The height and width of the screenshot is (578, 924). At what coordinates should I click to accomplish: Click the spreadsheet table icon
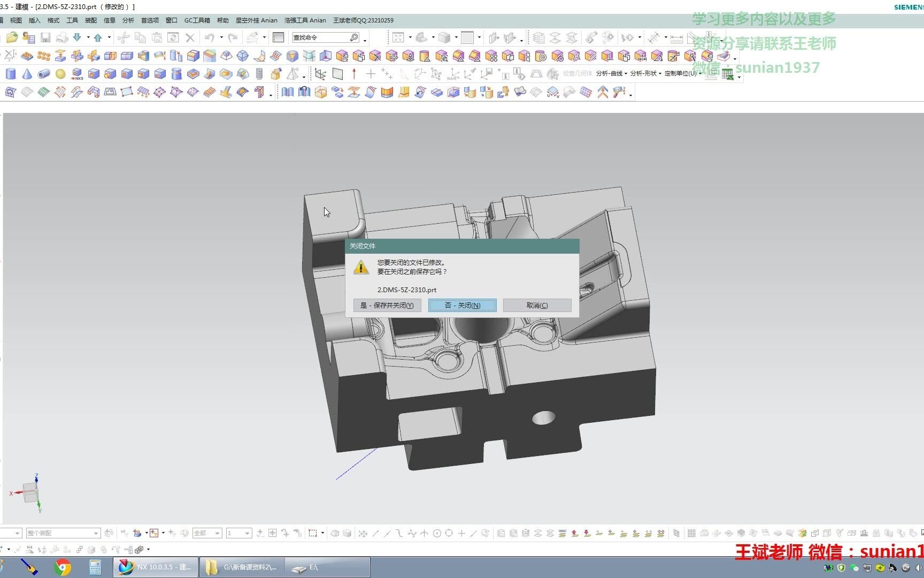tap(727, 75)
